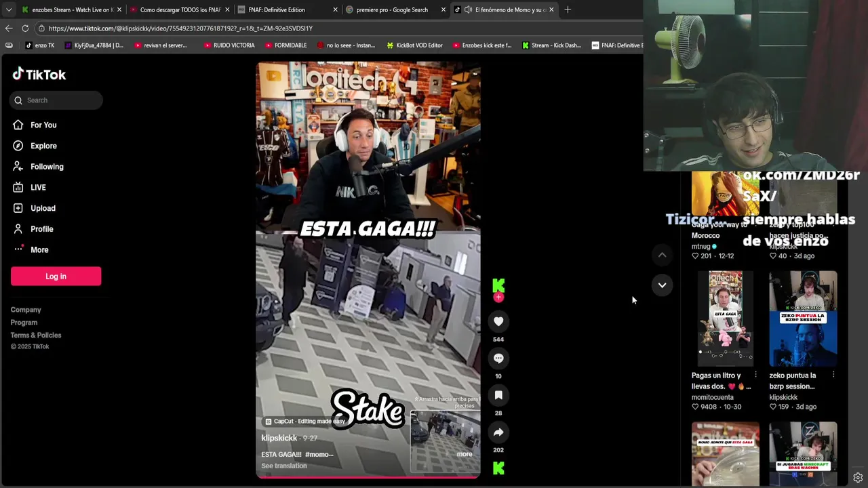Click the CapCut Editing made easy tag
Image resolution: width=868 pixels, height=488 pixels.
305,422
